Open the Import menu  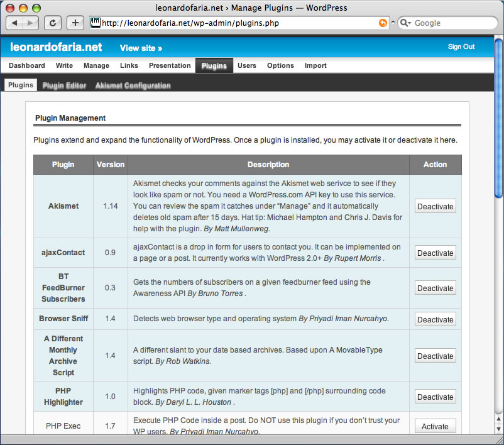point(315,65)
